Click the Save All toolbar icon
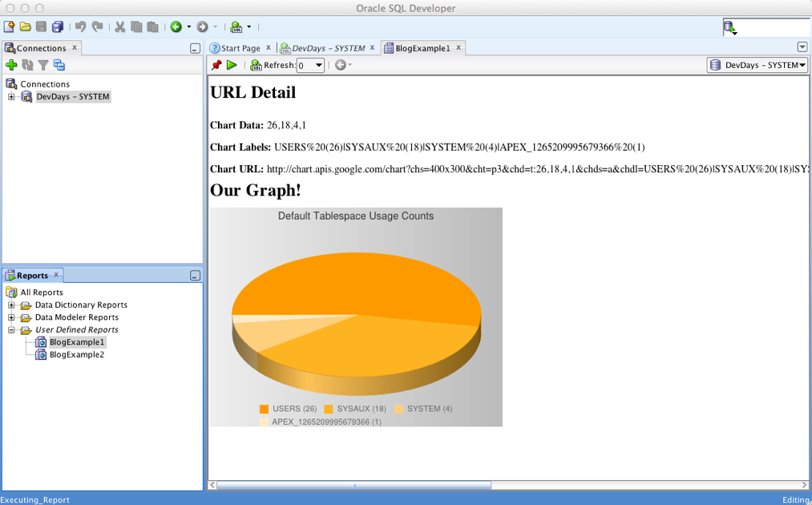The height and width of the screenshot is (505, 812). 58,27
